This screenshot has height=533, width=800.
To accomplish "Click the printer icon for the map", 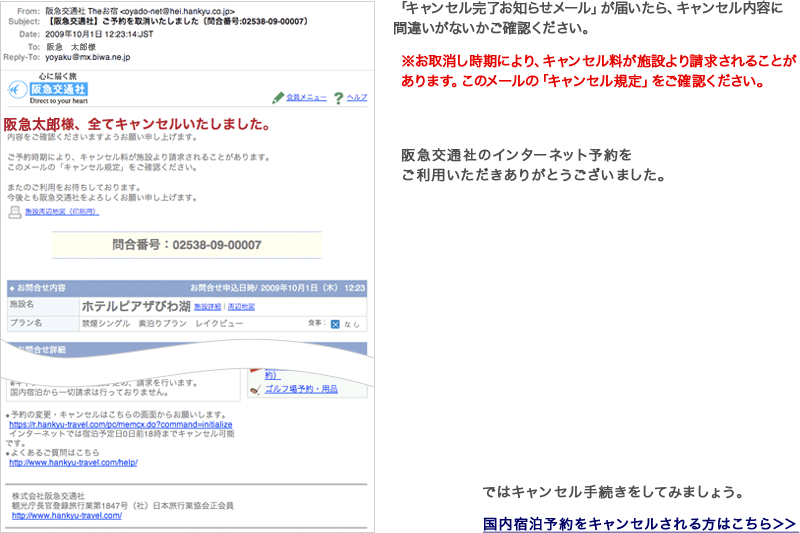I will (15, 212).
